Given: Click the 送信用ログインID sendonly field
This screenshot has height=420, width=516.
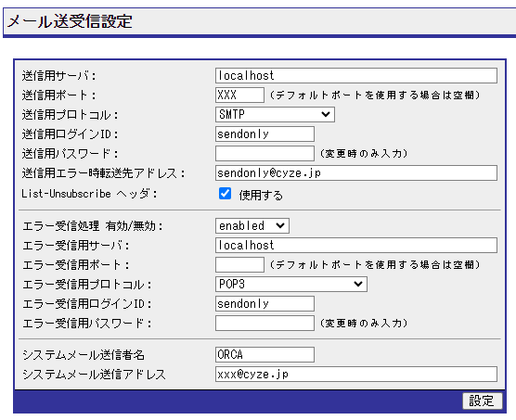Looking at the screenshot, I should tap(264, 134).
